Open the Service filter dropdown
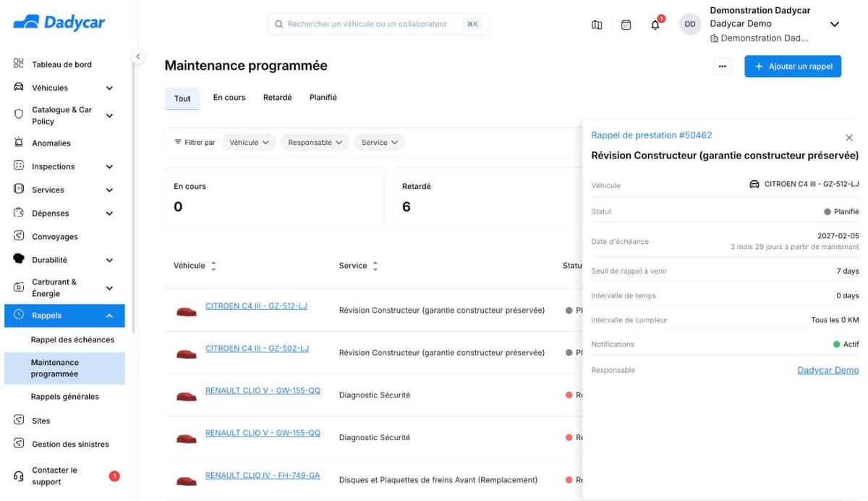Viewport: 868px width, 501px height. coord(380,143)
